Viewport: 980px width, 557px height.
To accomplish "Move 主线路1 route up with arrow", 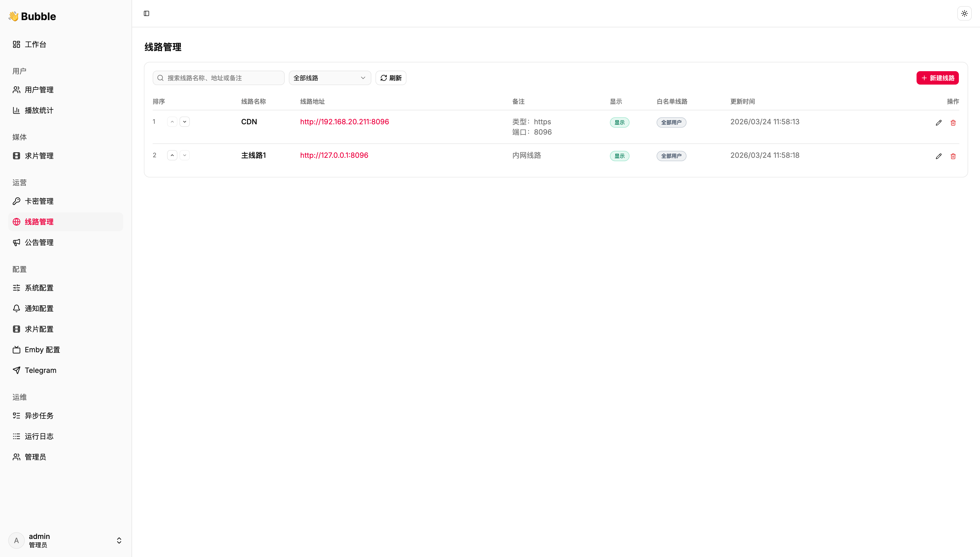I will point(172,155).
